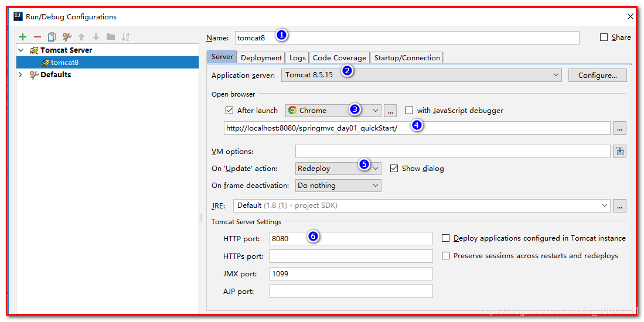
Task: Enable with JavaScript debugger option
Action: [409, 110]
